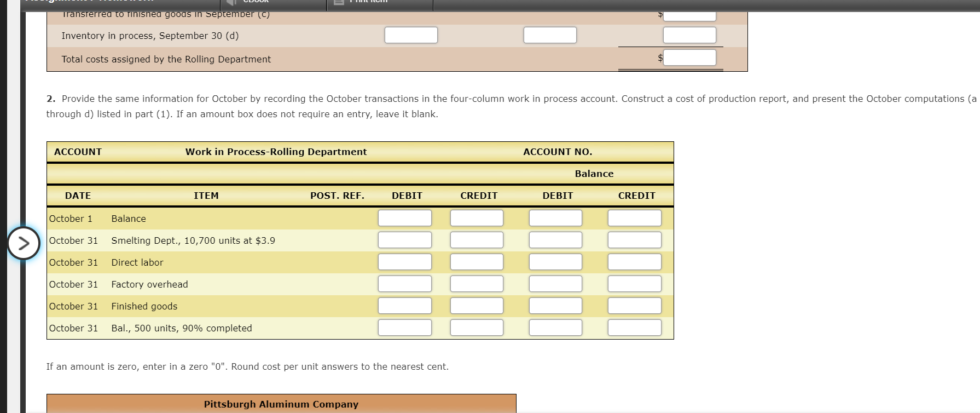Viewport: 980px width, 413px height.
Task: Click October 1 Balance credit field
Action: pos(477,218)
